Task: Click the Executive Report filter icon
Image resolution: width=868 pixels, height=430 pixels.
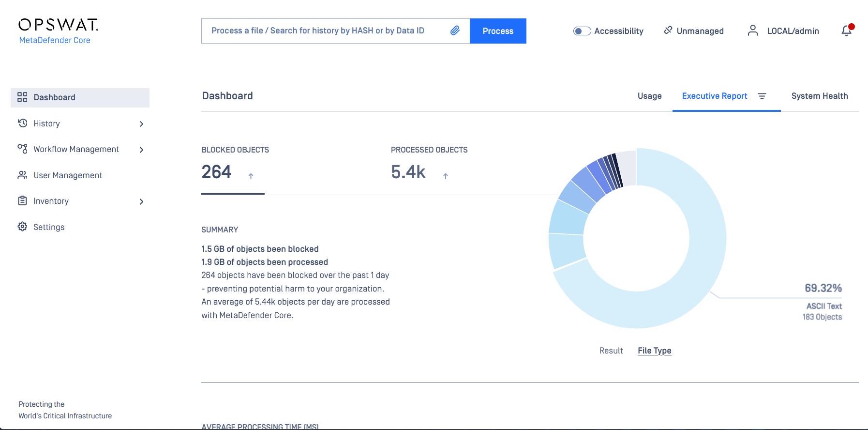Action: point(762,96)
